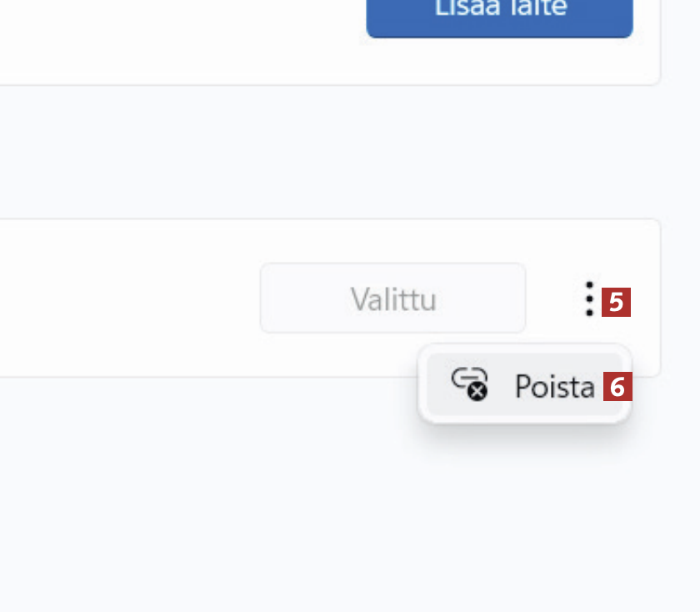The width and height of the screenshot is (700, 612).
Task: Click the bottom dot of the kebab icon
Action: pos(589,313)
